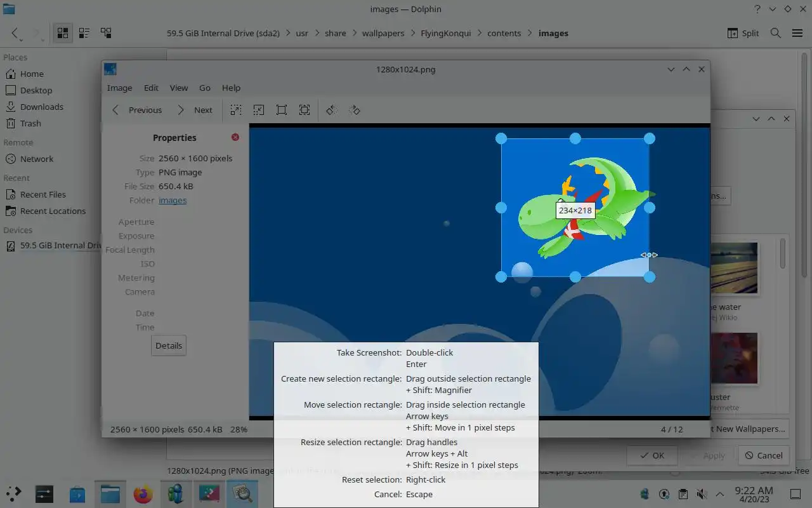Open breadcrumb dropdown arrow after wallpapers
812x508 pixels.
(x=412, y=33)
